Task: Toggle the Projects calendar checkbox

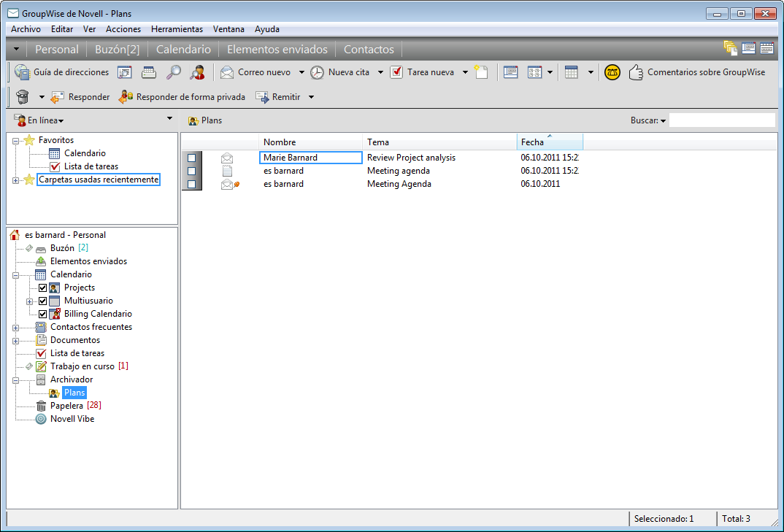Action: 42,288
